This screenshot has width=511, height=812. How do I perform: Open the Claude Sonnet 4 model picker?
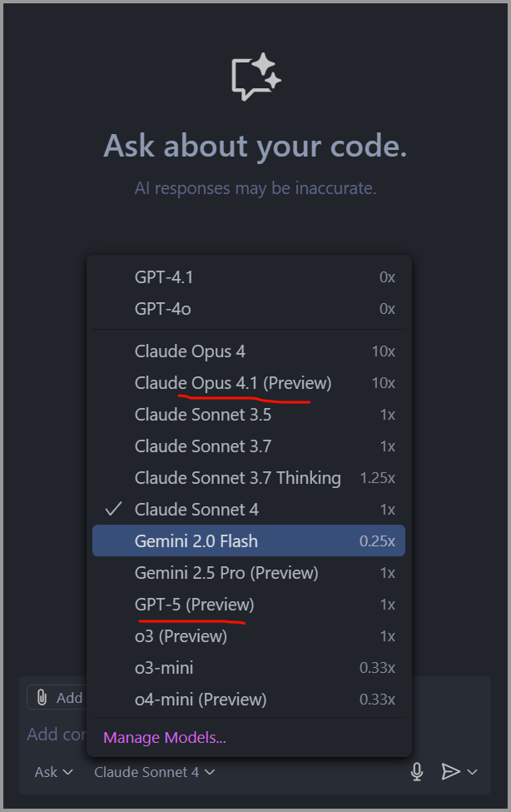click(x=154, y=772)
